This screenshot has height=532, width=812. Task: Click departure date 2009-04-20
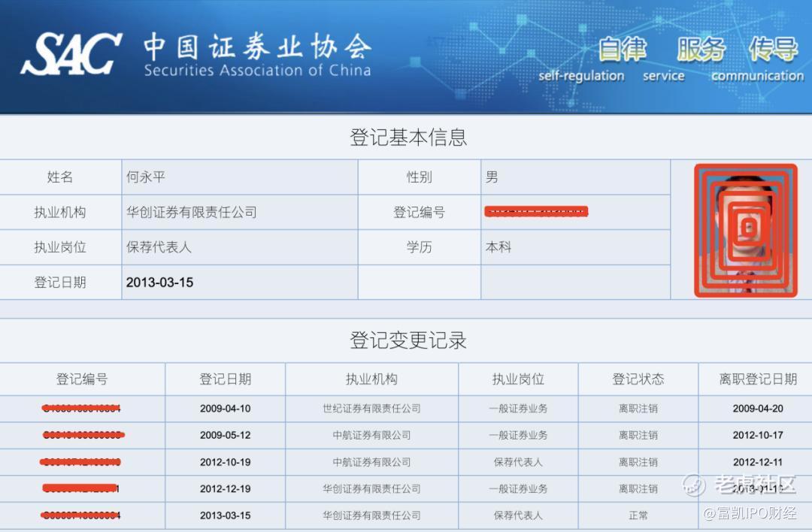pos(758,409)
